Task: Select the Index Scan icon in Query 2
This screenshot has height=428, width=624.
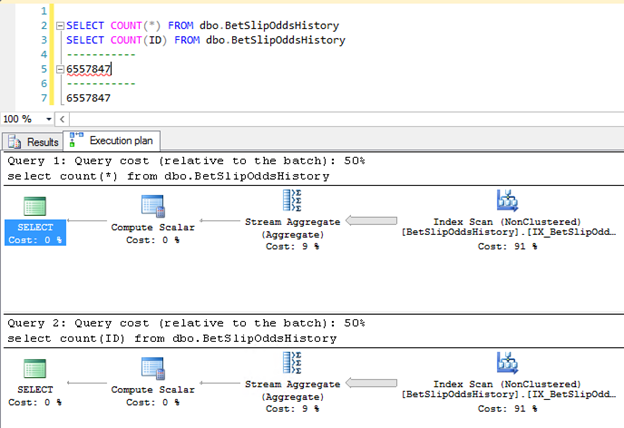Action: point(507,363)
